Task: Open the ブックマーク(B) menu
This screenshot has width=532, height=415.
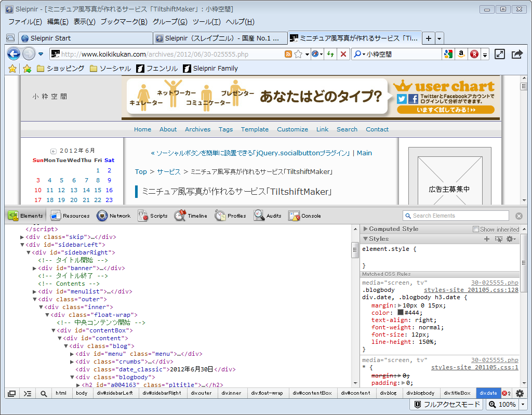Action: [124, 22]
